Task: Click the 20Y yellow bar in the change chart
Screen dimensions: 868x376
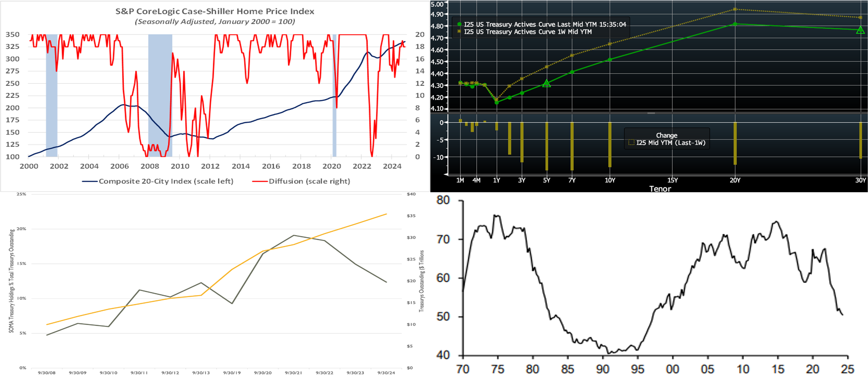Action: (x=735, y=143)
